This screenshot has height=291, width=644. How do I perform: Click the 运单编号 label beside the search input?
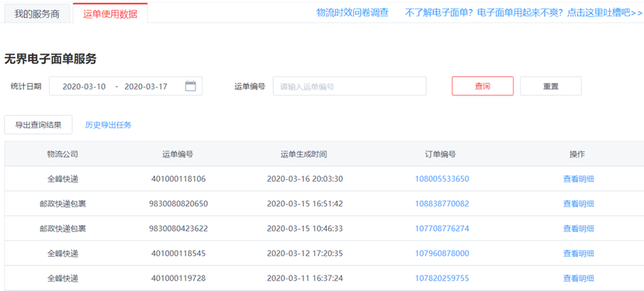[x=250, y=86]
